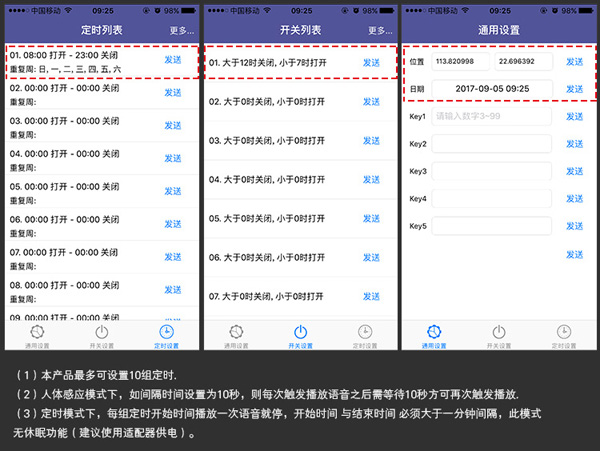This screenshot has width=600, height=451.
Task: Send the Key5 value
Action: (574, 226)
